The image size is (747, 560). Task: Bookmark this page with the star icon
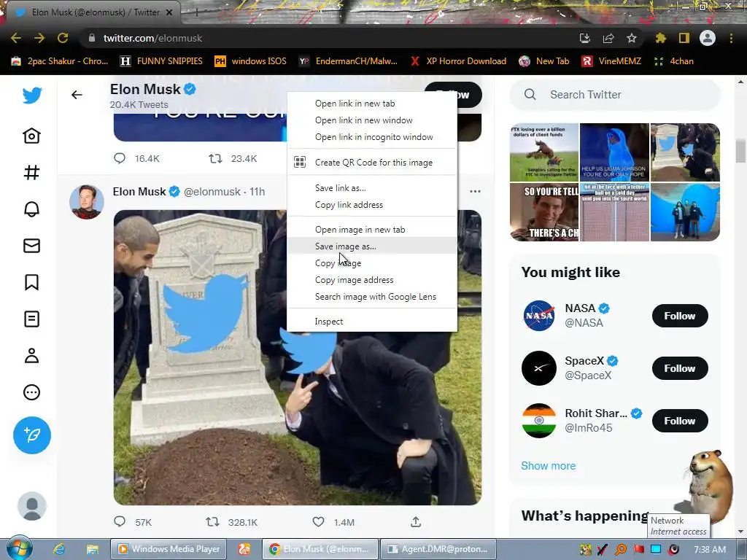632,38
